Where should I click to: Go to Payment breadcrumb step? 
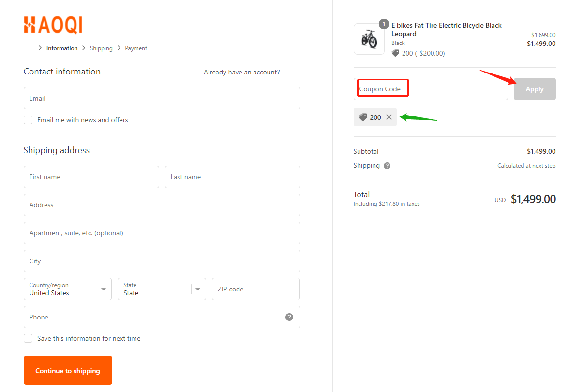136,48
